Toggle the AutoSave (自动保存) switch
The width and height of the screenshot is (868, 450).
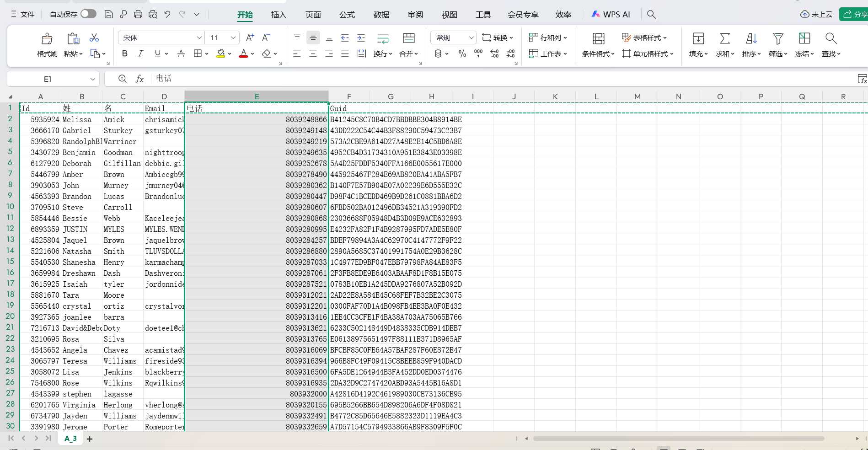(88, 14)
